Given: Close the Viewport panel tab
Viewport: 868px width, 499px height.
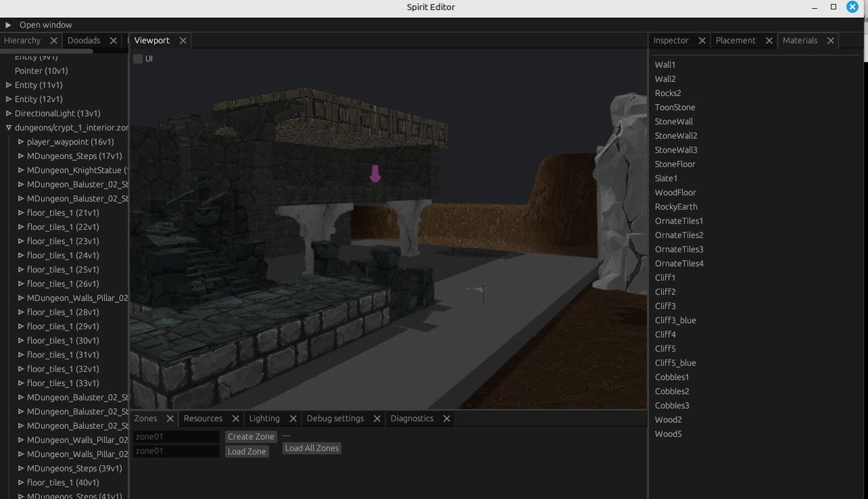Looking at the screenshot, I should tap(182, 40).
